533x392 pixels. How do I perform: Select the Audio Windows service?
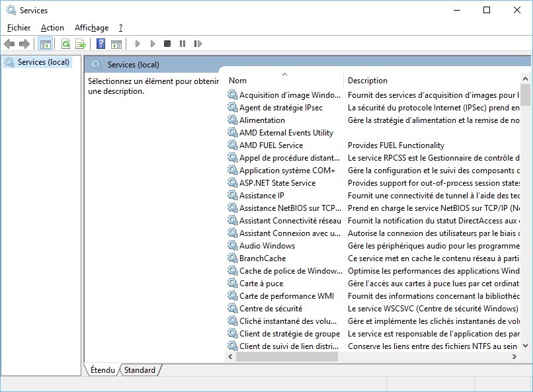pos(267,246)
